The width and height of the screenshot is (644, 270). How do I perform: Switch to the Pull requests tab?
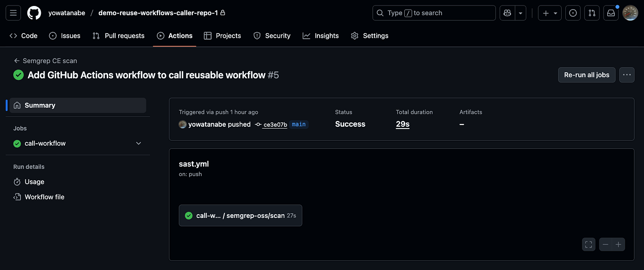119,35
